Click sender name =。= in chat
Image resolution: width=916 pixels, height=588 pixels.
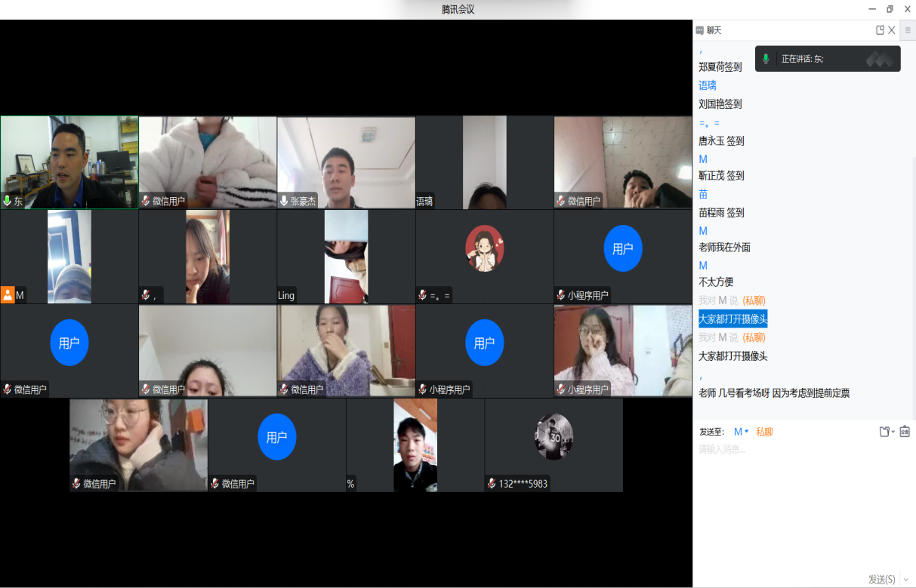click(x=709, y=122)
